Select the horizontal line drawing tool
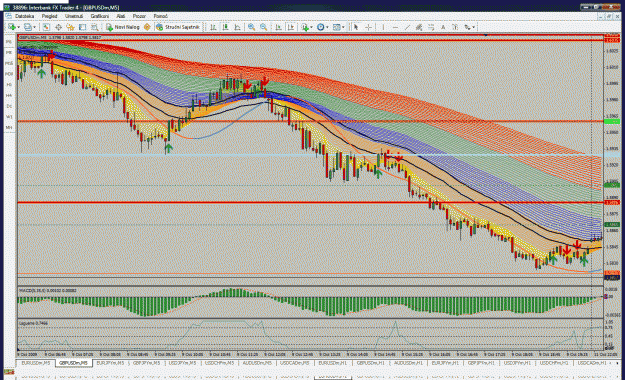The image size is (625, 380). (x=395, y=27)
